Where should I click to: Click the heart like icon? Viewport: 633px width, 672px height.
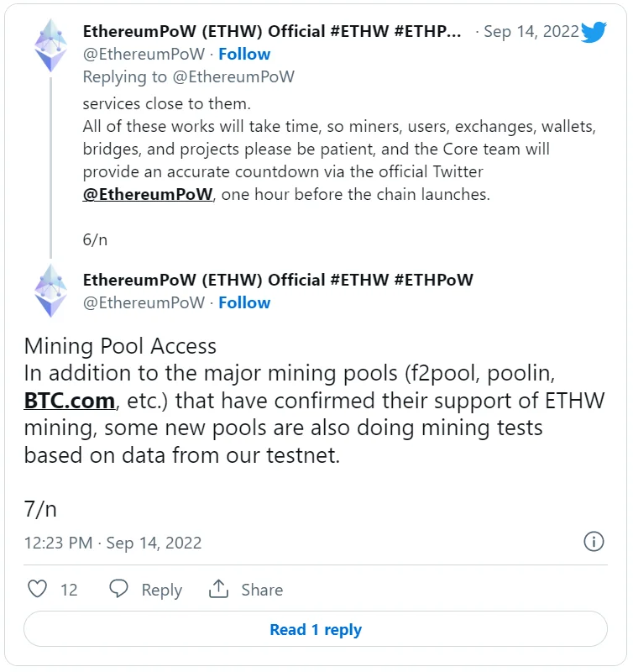[38, 589]
